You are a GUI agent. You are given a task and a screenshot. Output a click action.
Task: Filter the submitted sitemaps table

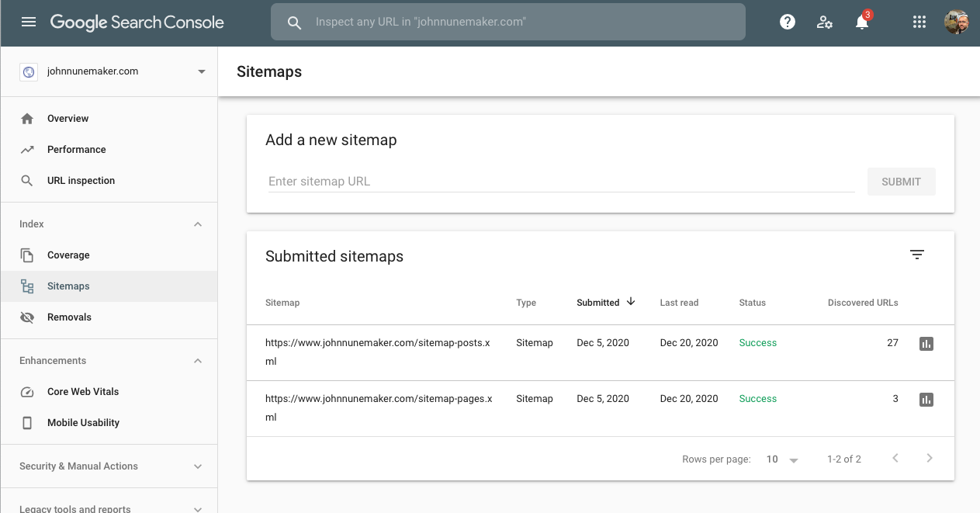tap(917, 255)
